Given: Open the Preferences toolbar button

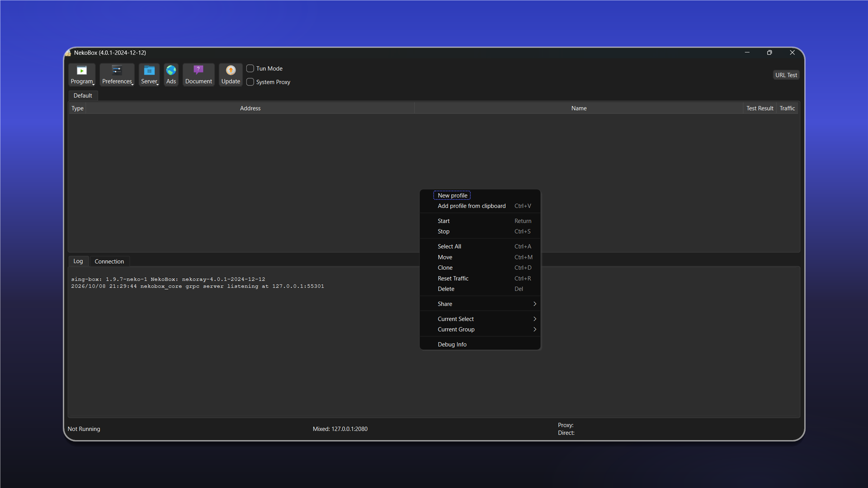Looking at the screenshot, I should coord(117,75).
